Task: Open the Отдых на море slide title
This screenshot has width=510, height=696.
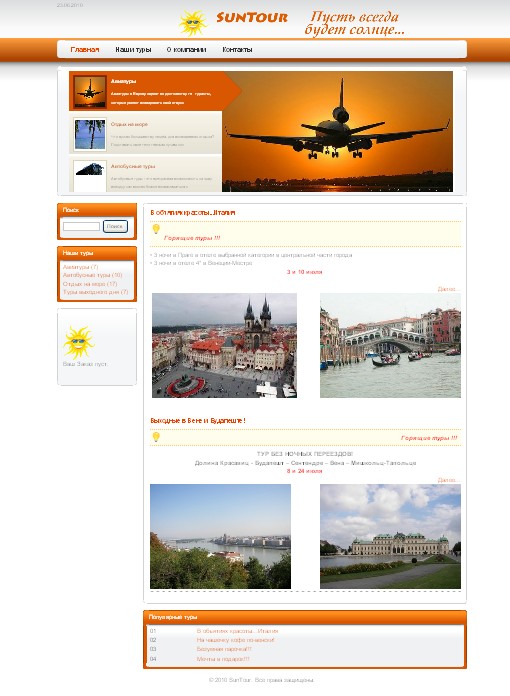Action: (x=129, y=124)
